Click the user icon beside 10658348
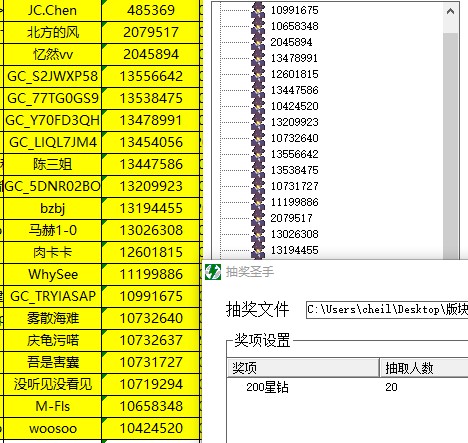 point(258,26)
